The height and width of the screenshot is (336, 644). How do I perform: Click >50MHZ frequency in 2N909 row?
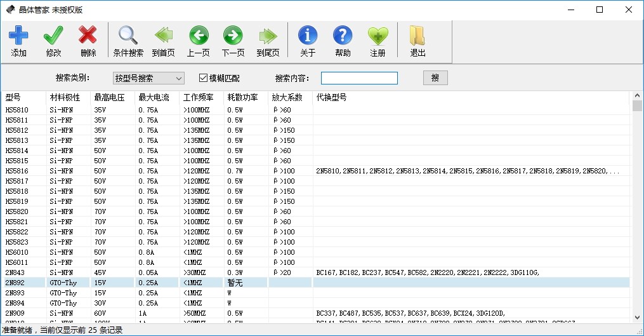click(x=194, y=313)
